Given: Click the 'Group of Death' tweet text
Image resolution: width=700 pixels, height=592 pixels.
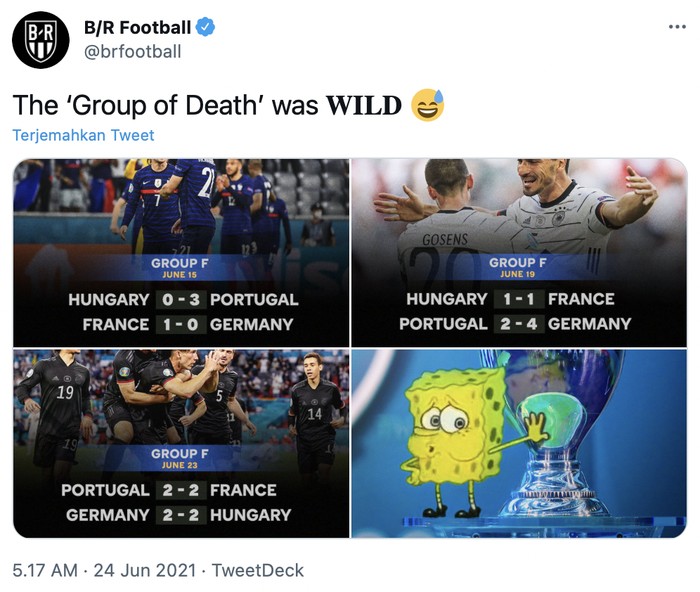Looking at the screenshot, I should 207,104.
